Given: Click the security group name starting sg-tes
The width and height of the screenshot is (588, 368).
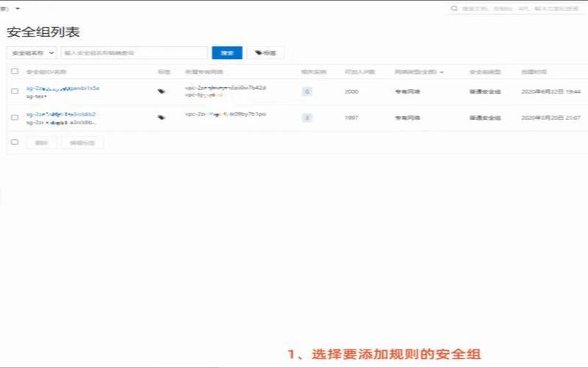Looking at the screenshot, I should point(36,96).
